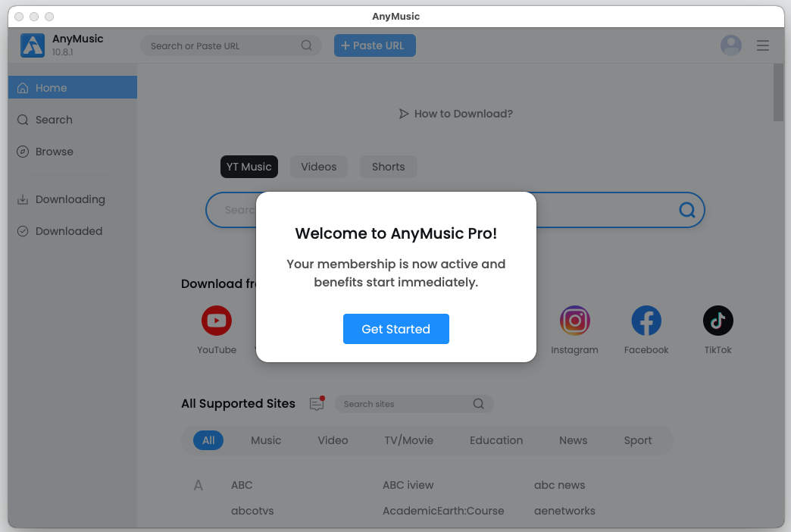Click the Welcome to AnyMusic Pro! heading
Screen dimensions: 791x532
coord(396,233)
